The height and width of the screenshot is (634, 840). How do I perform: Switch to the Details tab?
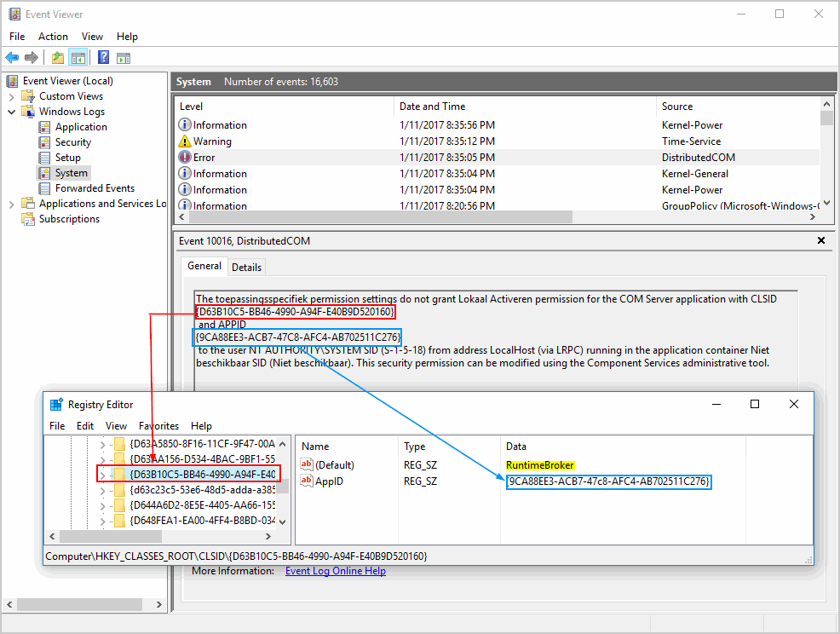[246, 268]
